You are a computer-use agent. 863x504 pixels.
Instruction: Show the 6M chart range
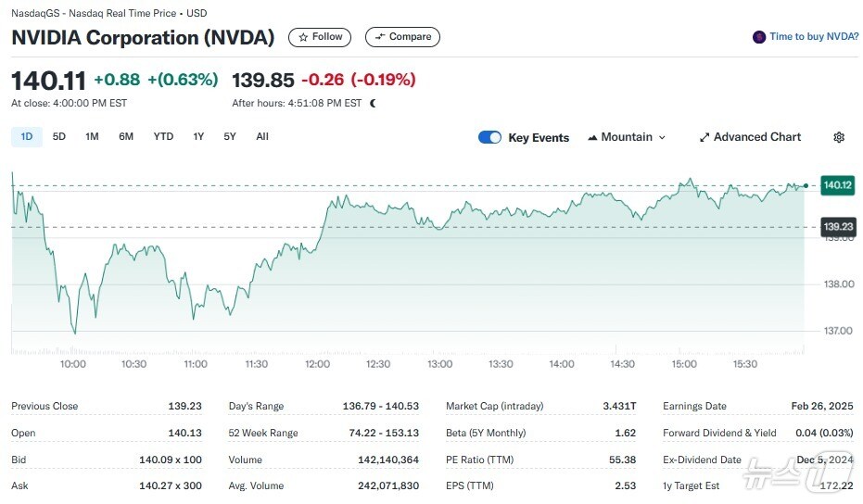click(x=126, y=137)
